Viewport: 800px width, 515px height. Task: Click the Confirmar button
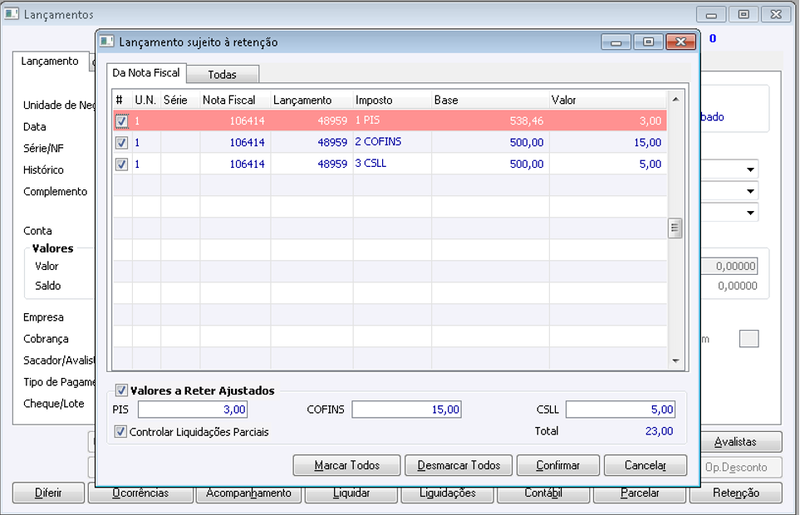click(558, 465)
